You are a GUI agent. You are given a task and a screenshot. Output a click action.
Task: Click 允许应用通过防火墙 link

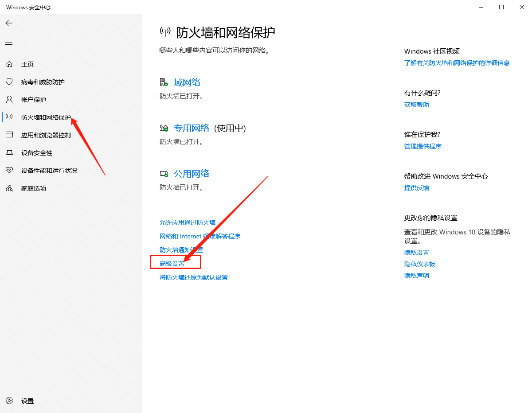click(x=188, y=222)
